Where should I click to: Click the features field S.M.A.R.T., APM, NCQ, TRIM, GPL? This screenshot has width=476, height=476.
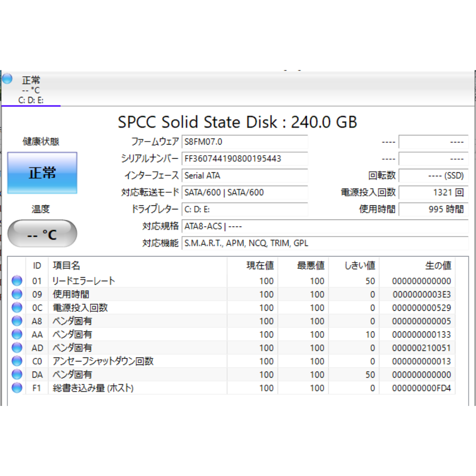pos(325,243)
